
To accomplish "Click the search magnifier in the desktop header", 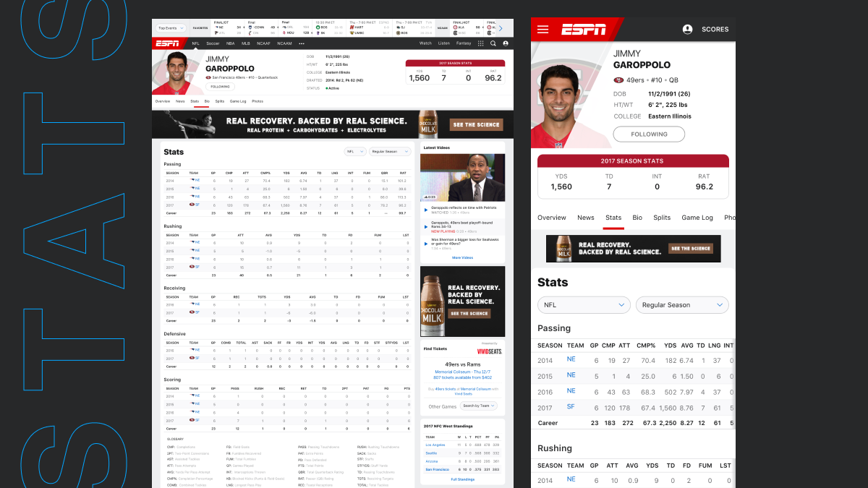I will point(493,43).
